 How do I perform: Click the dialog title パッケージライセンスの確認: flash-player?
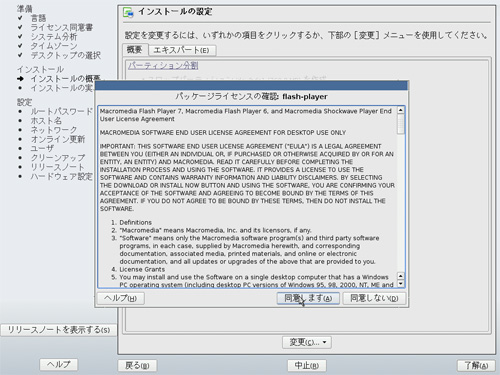click(x=251, y=97)
